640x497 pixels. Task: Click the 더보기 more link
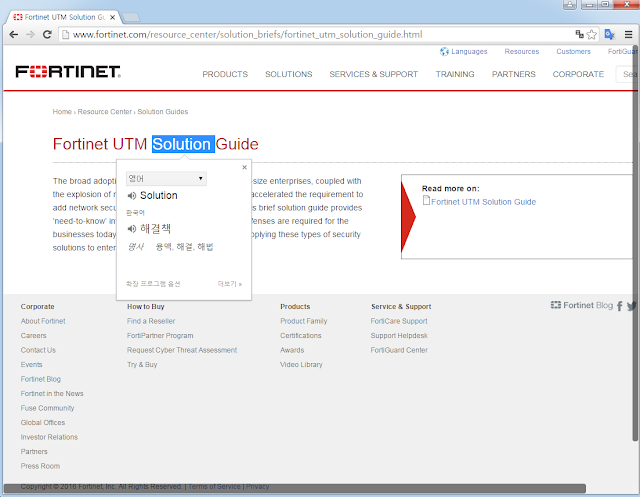[x=230, y=284]
